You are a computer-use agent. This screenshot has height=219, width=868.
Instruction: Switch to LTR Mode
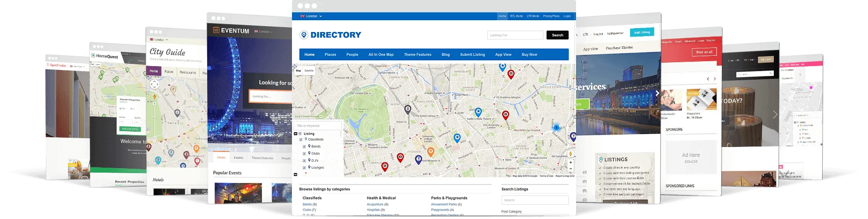(x=533, y=16)
